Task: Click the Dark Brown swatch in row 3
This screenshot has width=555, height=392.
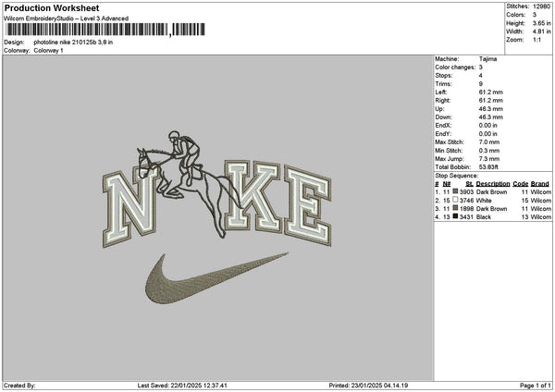Action: point(455,208)
